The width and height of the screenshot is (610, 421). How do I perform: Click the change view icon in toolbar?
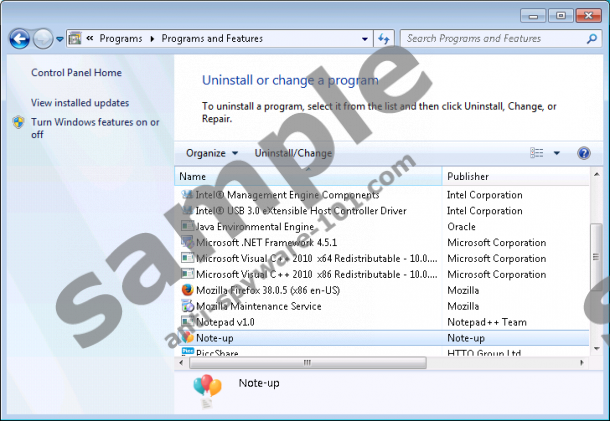point(537,153)
